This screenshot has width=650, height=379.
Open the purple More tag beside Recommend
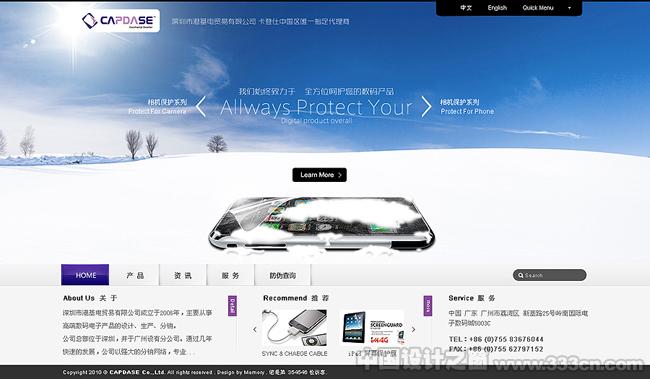pyautogui.click(x=428, y=306)
